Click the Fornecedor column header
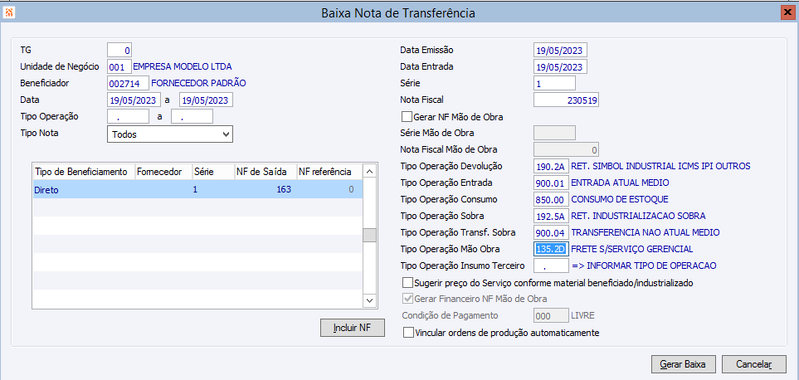 pos(163,172)
